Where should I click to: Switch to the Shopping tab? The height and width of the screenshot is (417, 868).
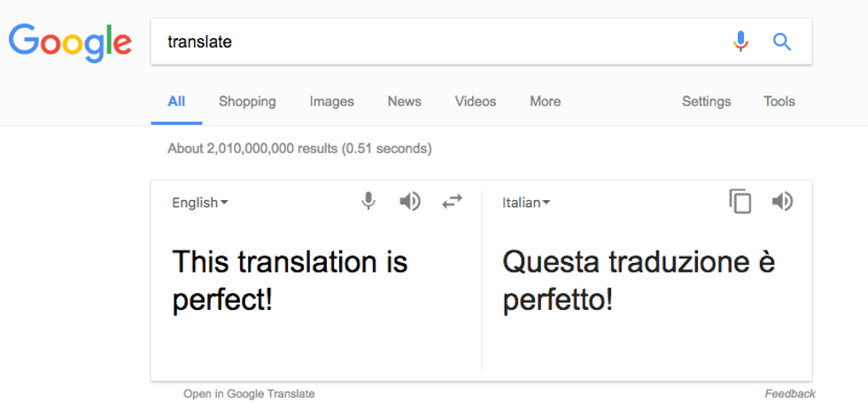click(x=247, y=101)
